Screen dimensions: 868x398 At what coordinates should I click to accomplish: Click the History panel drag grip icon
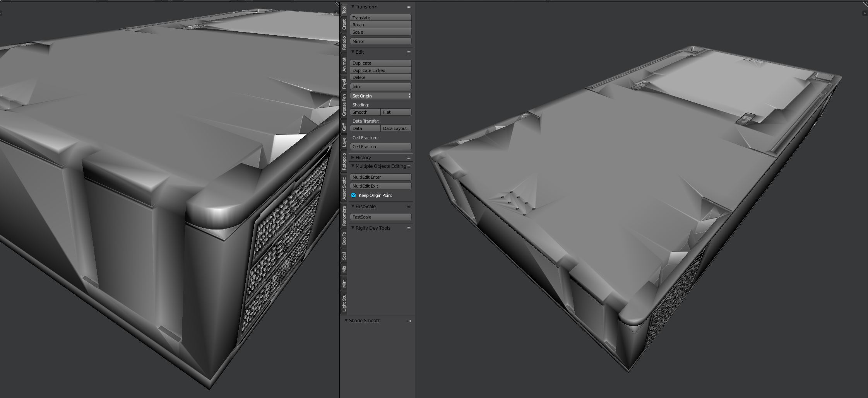coord(409,158)
